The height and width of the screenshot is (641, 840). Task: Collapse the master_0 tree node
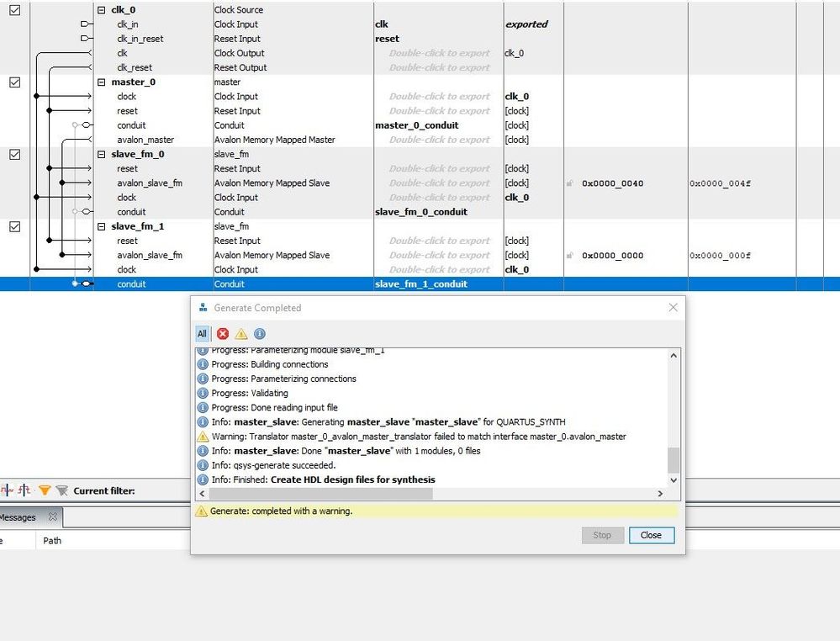(x=103, y=82)
